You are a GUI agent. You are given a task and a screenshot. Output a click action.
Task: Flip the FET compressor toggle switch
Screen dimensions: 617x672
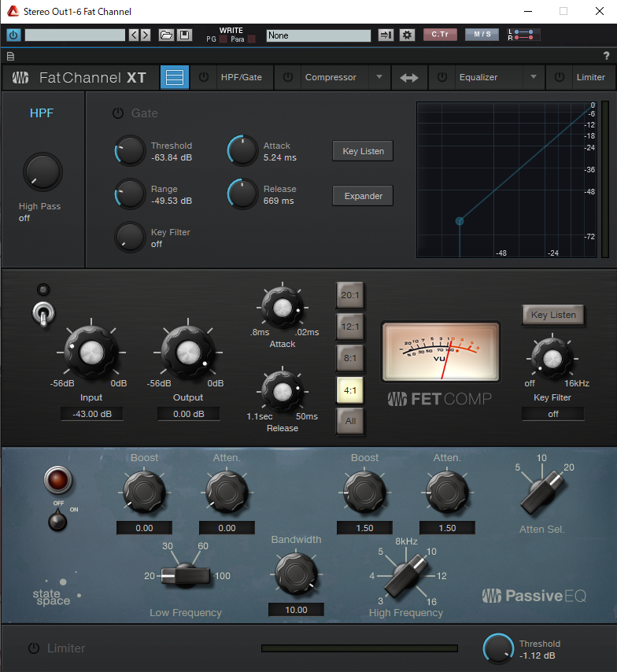(43, 315)
